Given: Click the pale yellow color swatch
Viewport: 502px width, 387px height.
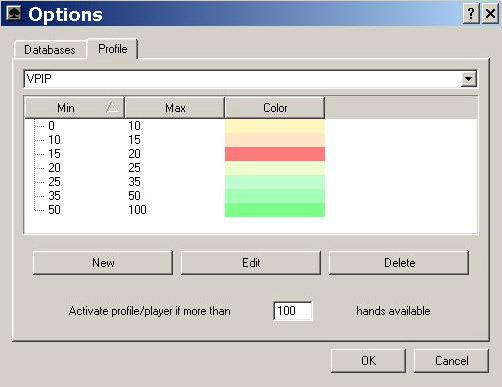Looking at the screenshot, I should click(x=275, y=126).
